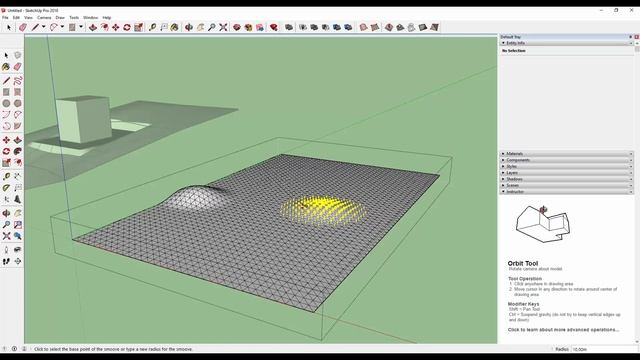Select Pan tool in left tool set

[x=18, y=213]
